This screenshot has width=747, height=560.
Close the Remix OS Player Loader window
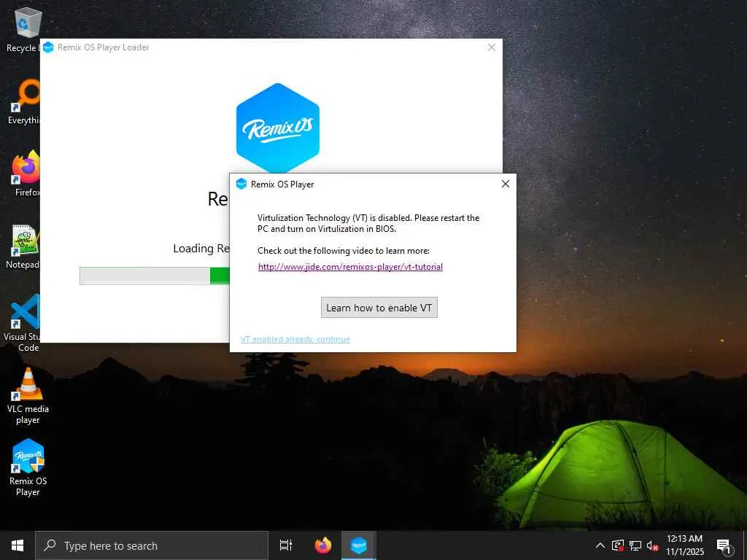[492, 47]
